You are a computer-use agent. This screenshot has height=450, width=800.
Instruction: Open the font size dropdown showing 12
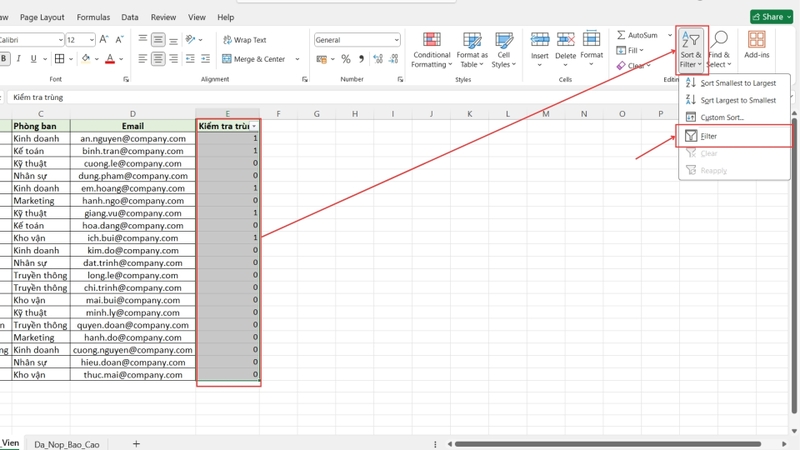91,40
